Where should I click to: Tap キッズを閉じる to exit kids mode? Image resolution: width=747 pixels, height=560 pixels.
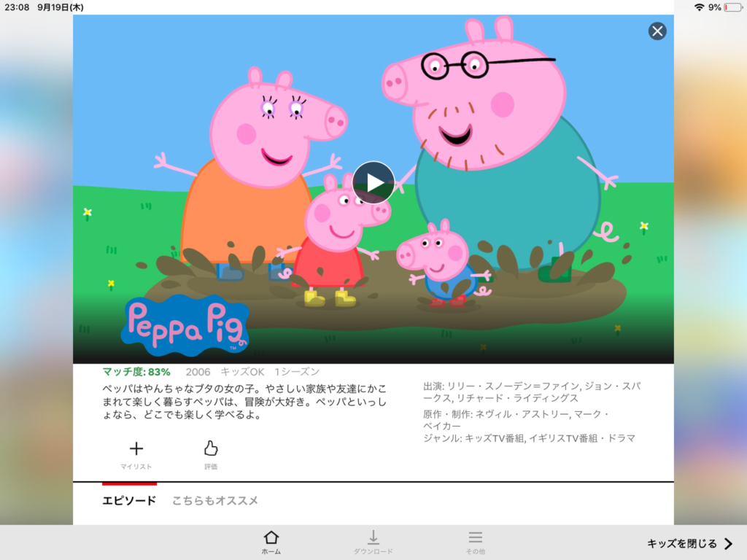pos(682,543)
